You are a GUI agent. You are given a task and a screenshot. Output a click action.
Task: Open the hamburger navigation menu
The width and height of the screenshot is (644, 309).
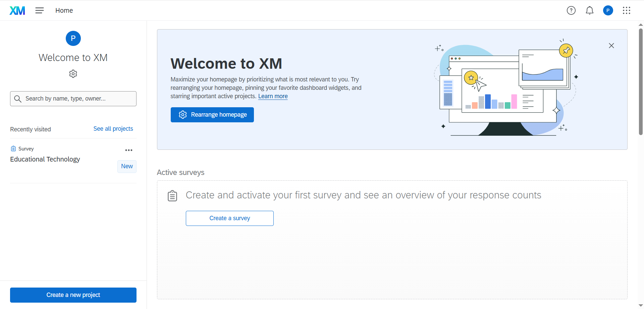(x=40, y=10)
